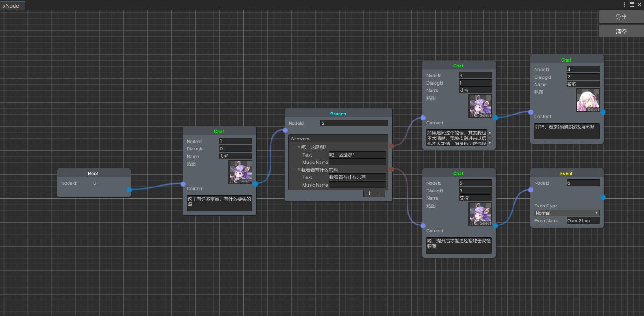Click red output port of first Branch answer
This screenshot has height=316, width=644.
coord(391,146)
